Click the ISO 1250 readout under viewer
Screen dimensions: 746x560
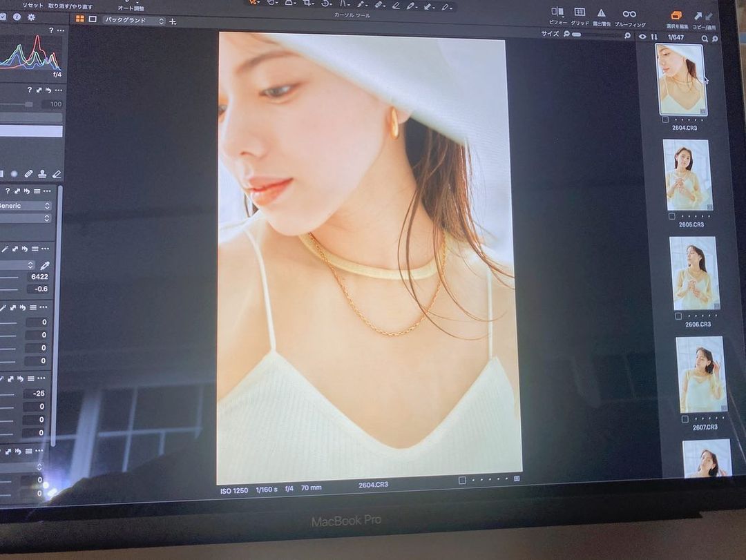point(234,490)
